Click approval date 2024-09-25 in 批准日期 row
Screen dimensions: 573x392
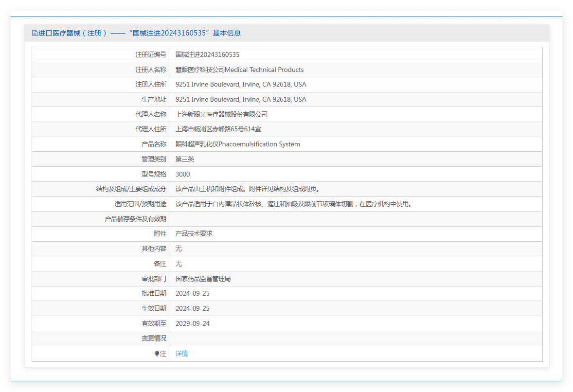[x=193, y=294]
